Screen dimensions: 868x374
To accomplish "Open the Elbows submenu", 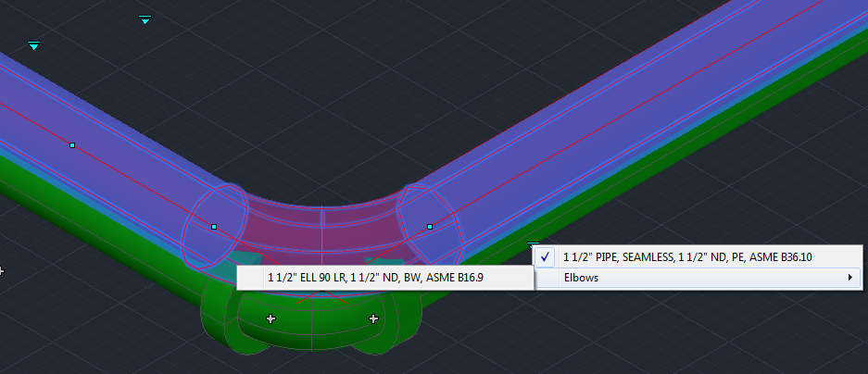I will [698, 278].
